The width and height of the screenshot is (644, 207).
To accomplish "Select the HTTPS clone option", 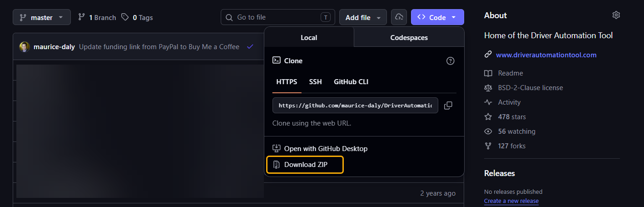I will 287,82.
